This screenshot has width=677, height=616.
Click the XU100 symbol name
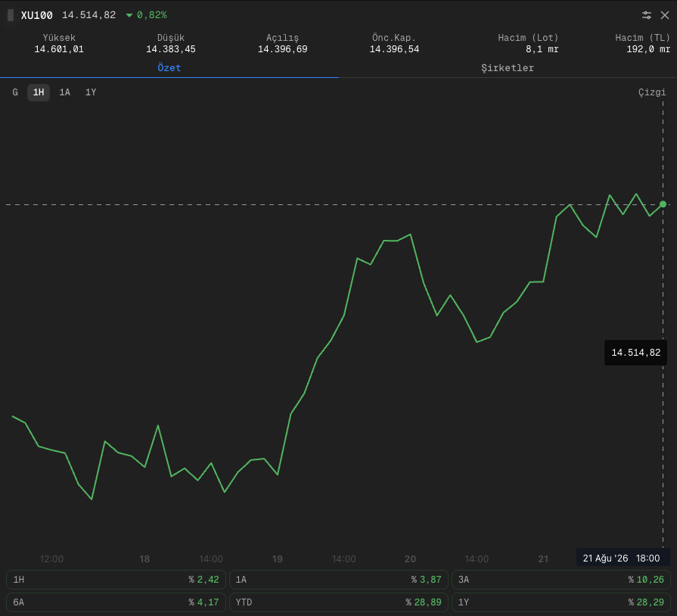pos(37,15)
